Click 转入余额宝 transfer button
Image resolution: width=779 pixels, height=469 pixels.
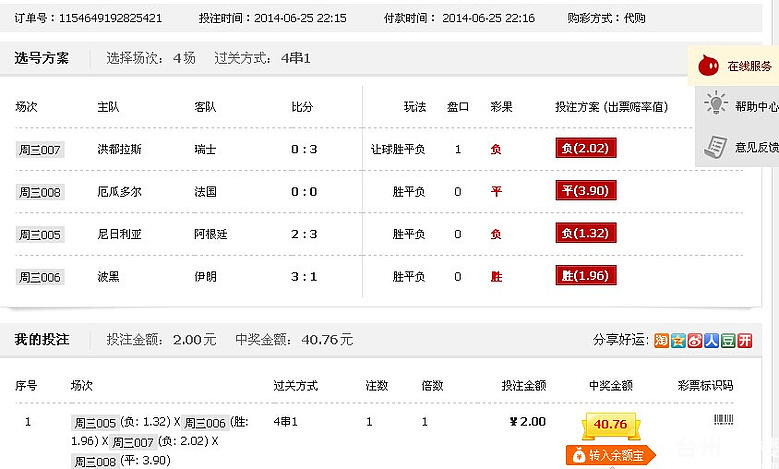610,456
